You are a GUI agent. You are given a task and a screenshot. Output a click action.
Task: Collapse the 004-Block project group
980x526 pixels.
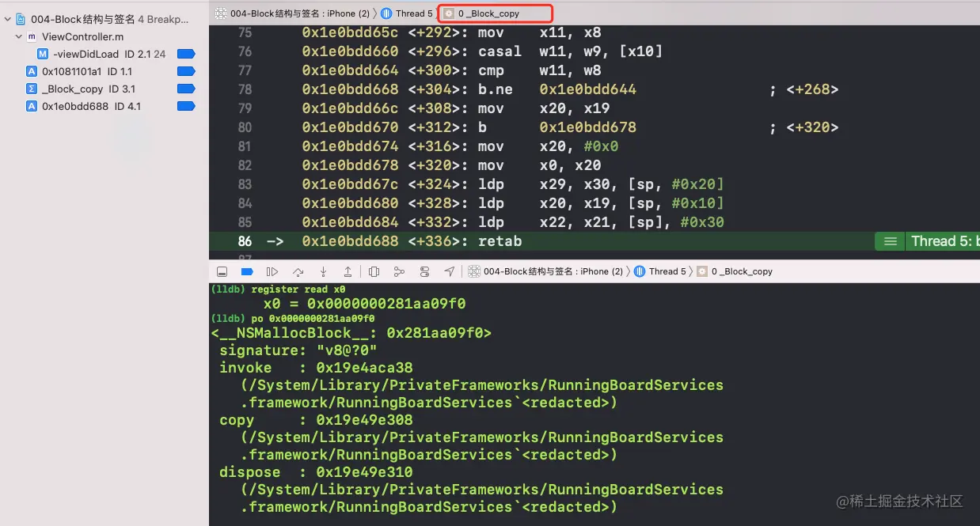click(7, 19)
